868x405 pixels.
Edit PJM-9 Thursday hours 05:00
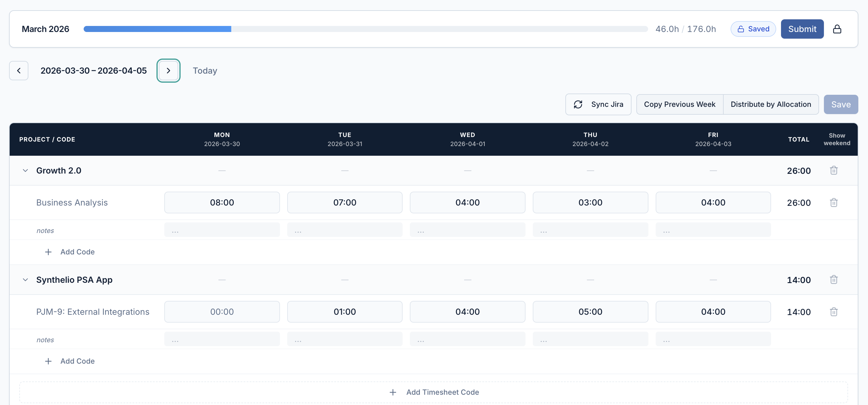(x=590, y=312)
